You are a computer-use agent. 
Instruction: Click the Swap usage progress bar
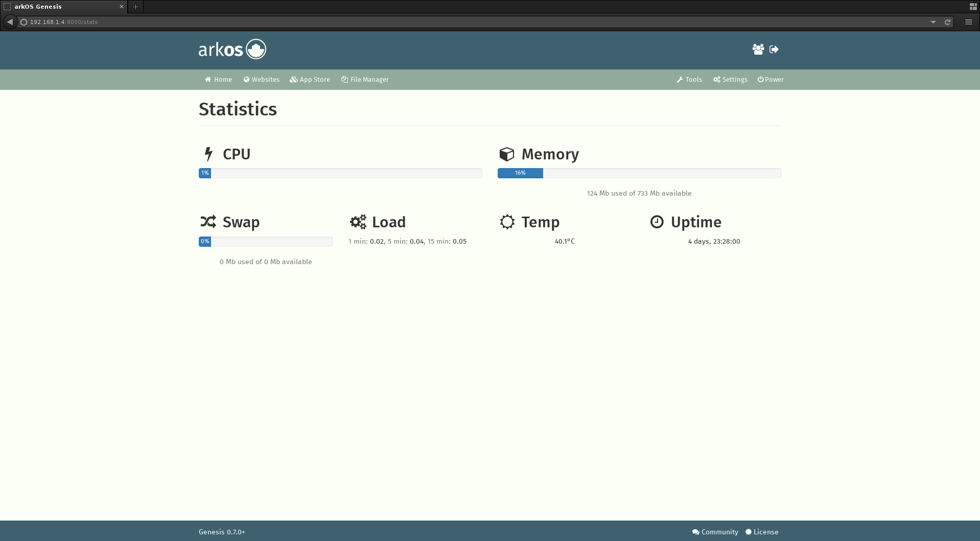[266, 242]
